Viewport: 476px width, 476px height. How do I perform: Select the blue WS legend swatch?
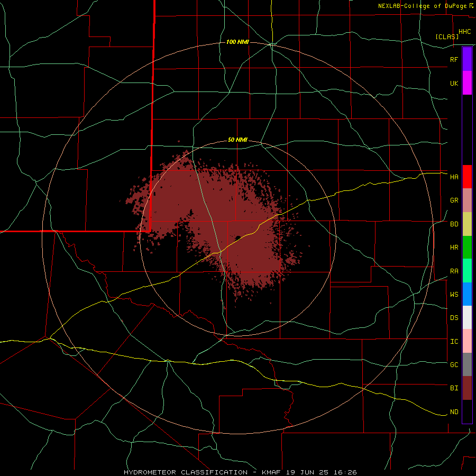467,294
